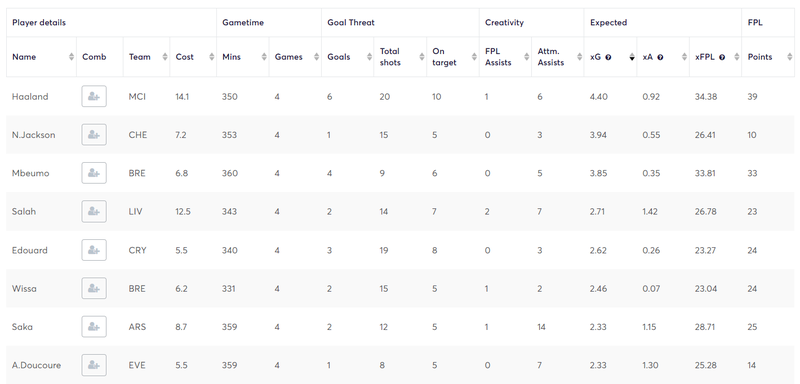This screenshot has width=800, height=384.
Task: Click team cell LIV
Action: (x=135, y=211)
